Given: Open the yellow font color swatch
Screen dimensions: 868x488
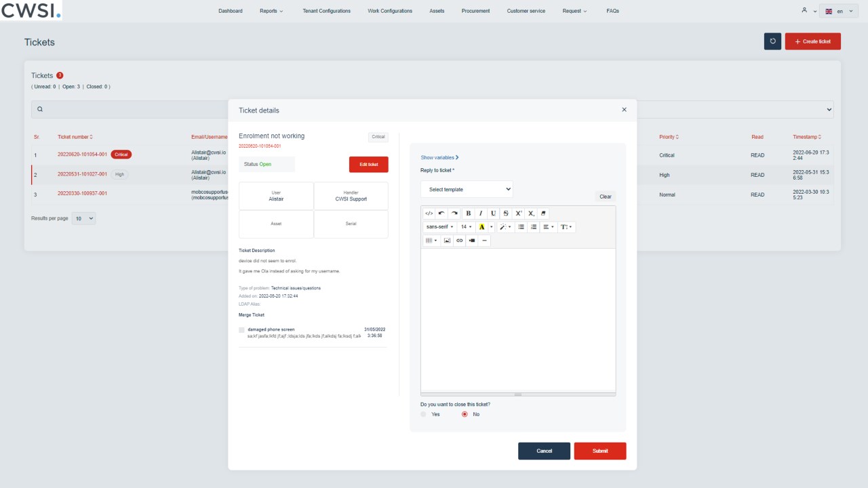Looking at the screenshot, I should 481,227.
